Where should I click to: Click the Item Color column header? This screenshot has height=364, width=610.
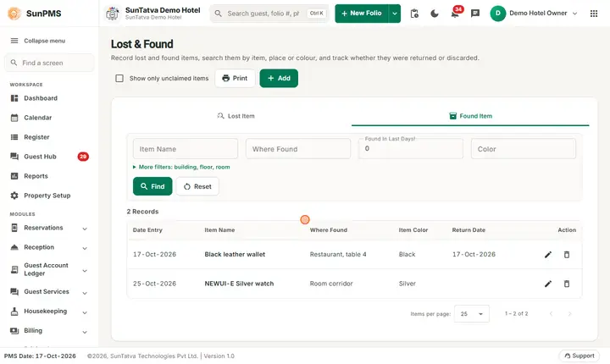click(x=413, y=230)
